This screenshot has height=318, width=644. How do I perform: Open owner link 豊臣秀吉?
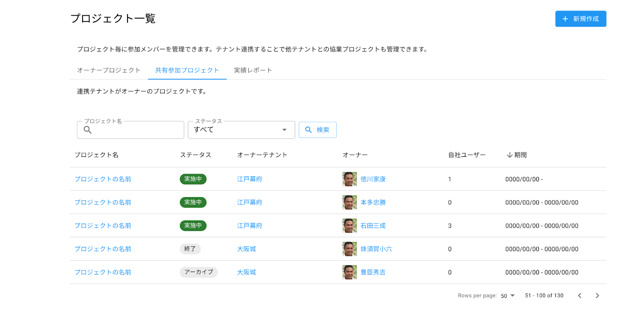(x=373, y=272)
